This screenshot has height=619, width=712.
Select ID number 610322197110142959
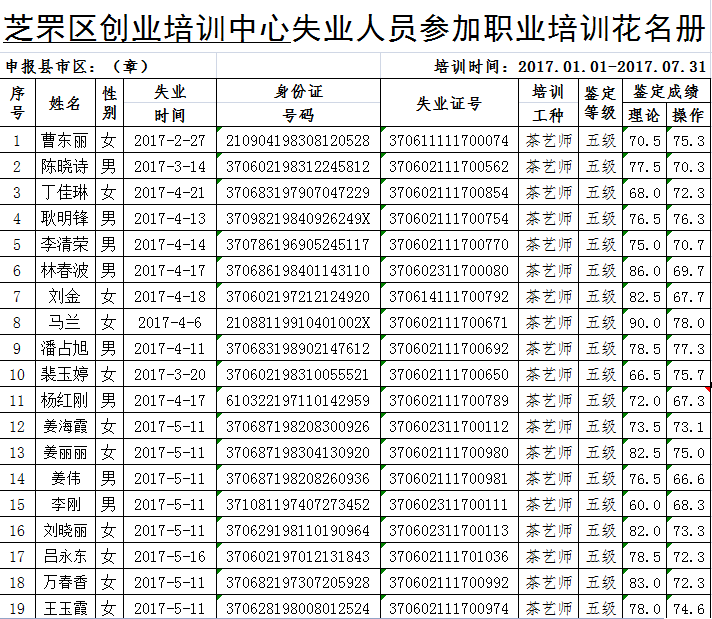tap(298, 400)
